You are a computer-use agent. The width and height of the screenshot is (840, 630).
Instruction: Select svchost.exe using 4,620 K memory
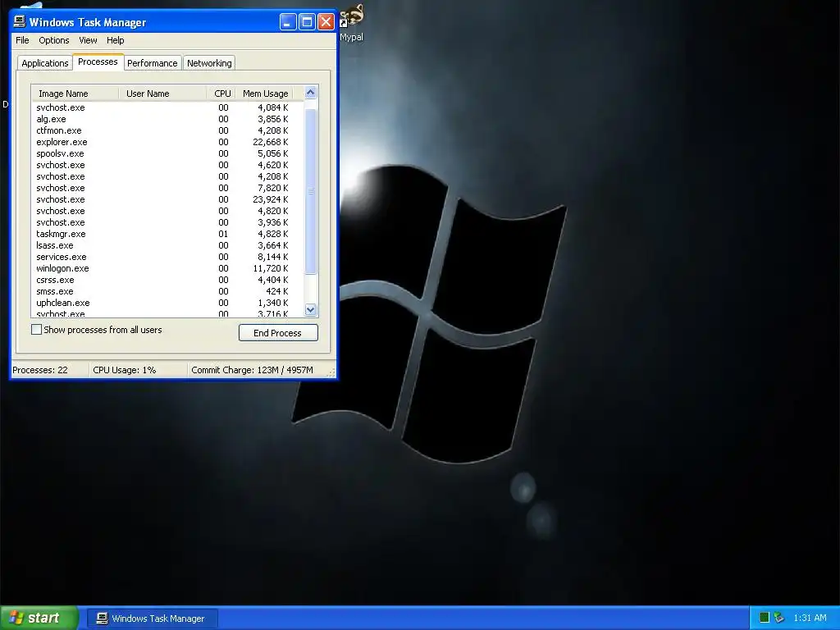[x=167, y=165]
